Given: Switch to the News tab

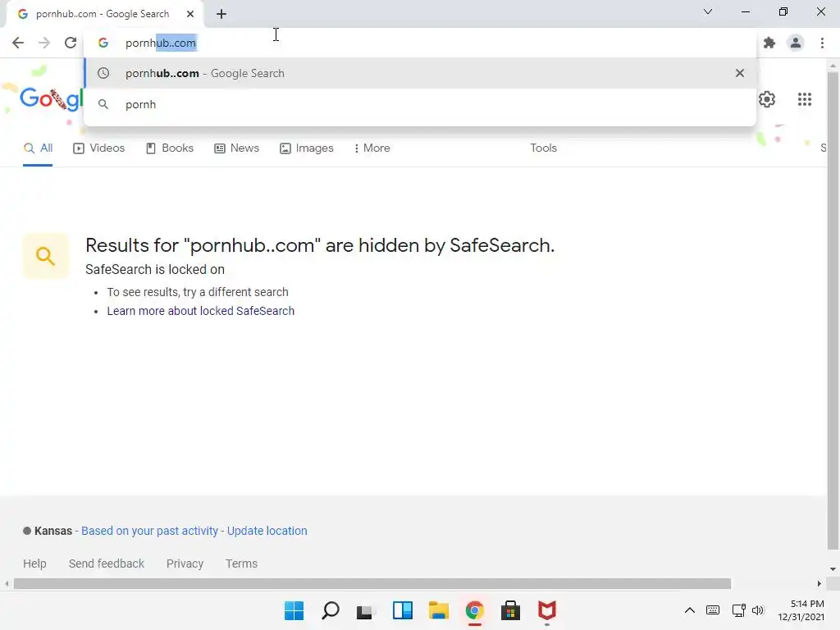Looking at the screenshot, I should coord(236,148).
